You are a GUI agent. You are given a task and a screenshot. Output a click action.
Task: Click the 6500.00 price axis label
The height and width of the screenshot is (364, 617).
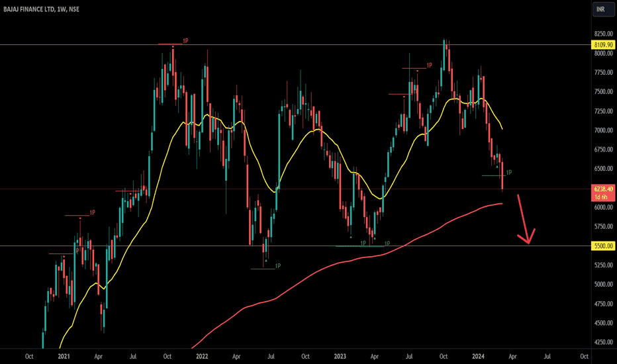(604, 168)
